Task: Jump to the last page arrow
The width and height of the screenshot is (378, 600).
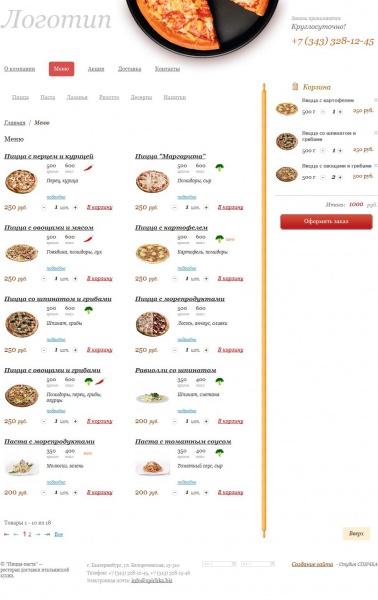Action: (x=47, y=534)
